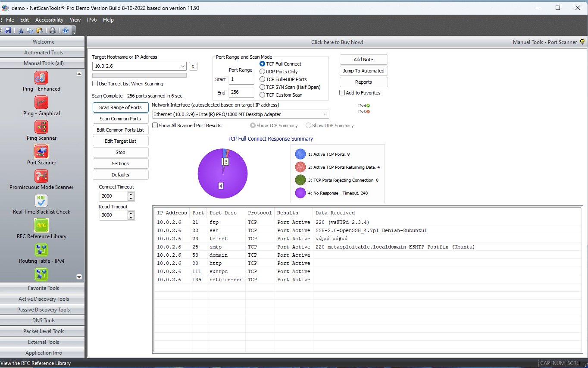The image size is (588, 368).
Task: Select TCP SYN Scan (Half Open) mode
Action: pyautogui.click(x=262, y=87)
